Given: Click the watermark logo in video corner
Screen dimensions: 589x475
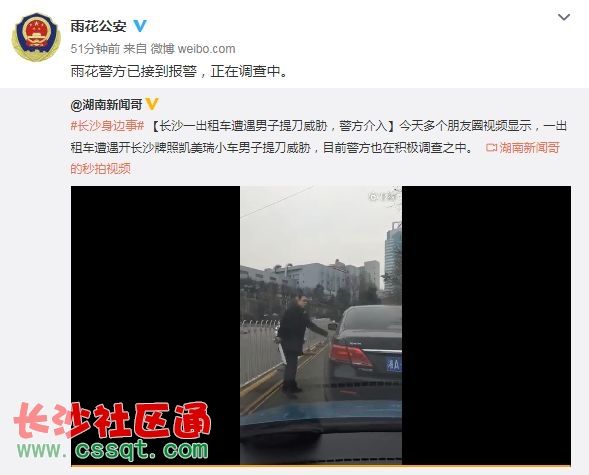Looking at the screenshot, I should (x=382, y=196).
